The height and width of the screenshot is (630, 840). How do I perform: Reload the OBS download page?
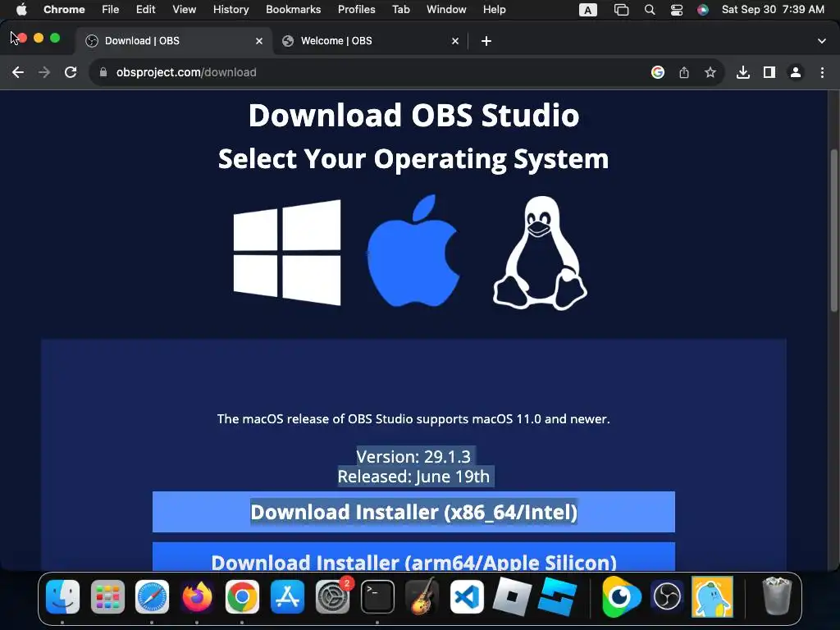click(71, 72)
